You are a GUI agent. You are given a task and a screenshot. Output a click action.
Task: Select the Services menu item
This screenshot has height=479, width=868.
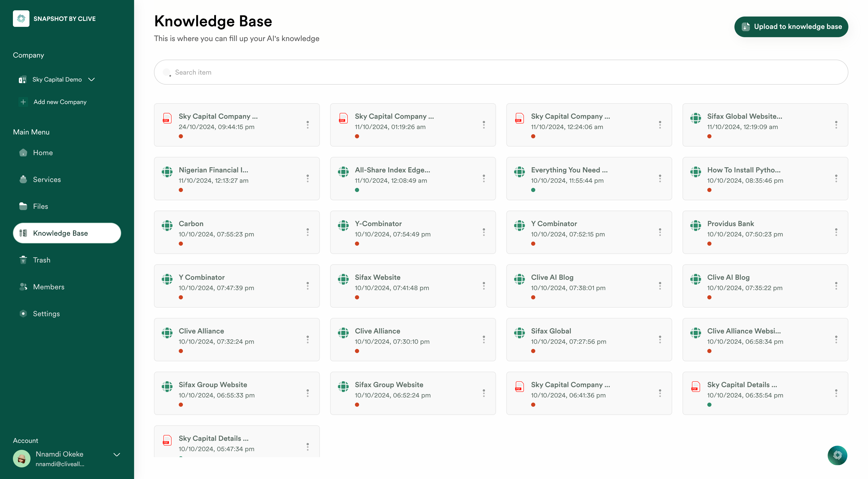pyautogui.click(x=47, y=179)
